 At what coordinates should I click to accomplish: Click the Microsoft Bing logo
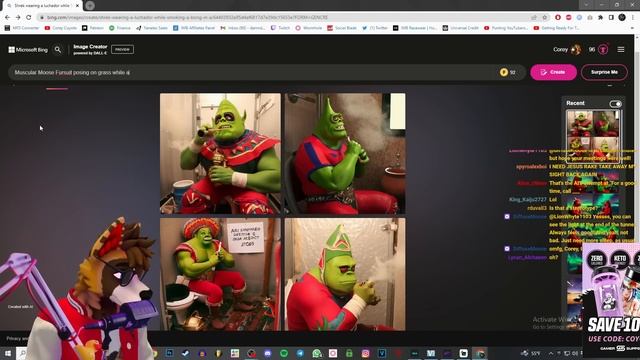point(28,50)
